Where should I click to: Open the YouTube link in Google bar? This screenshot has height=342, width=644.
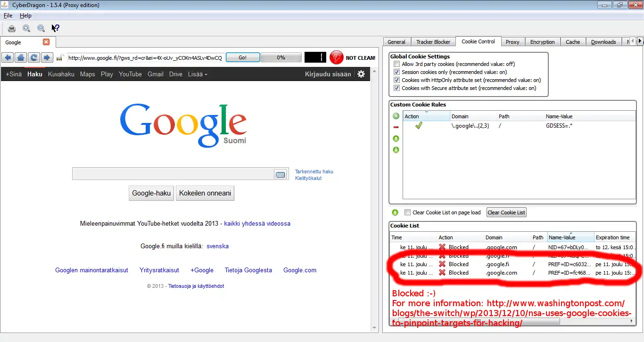[x=130, y=74]
